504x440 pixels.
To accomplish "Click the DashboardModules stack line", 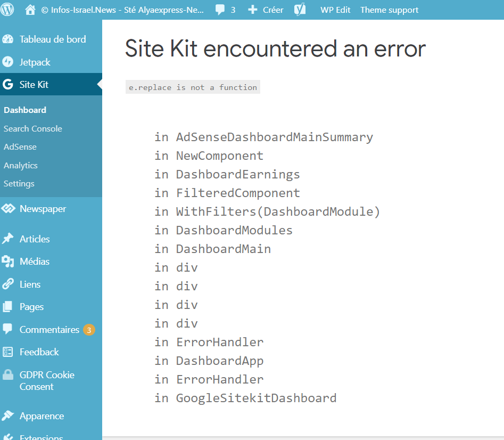I will pos(224,230).
